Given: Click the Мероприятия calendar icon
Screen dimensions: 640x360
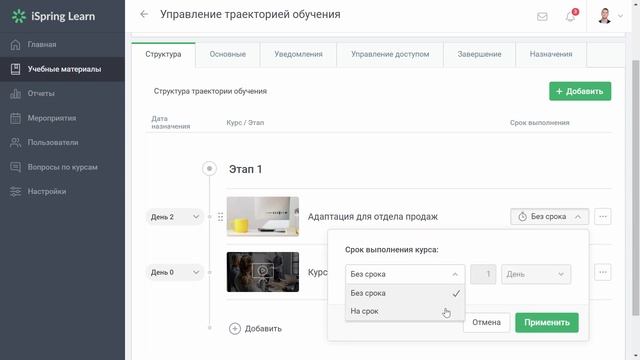Looking at the screenshot, I should tap(15, 118).
